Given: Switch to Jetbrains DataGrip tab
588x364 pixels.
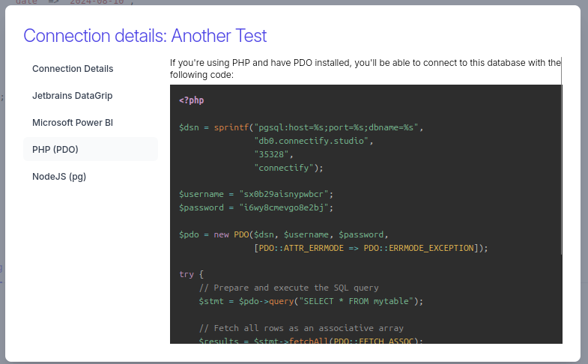Looking at the screenshot, I should [72, 96].
